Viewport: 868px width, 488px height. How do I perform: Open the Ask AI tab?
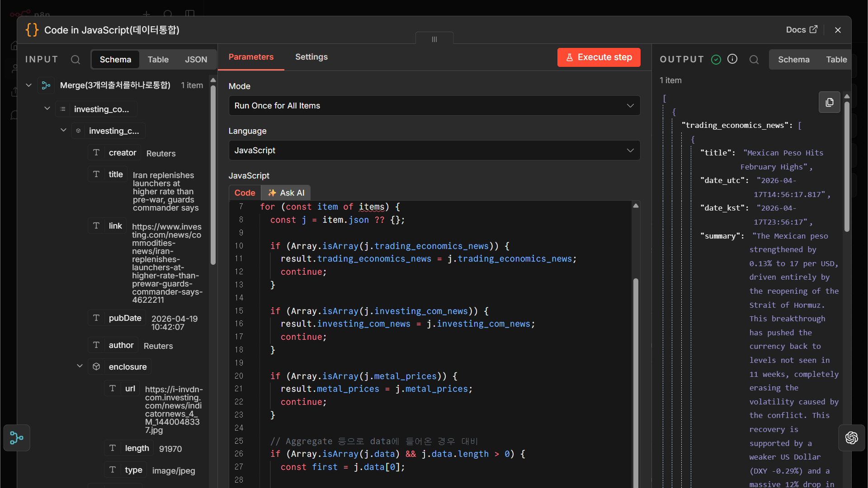tap(286, 193)
